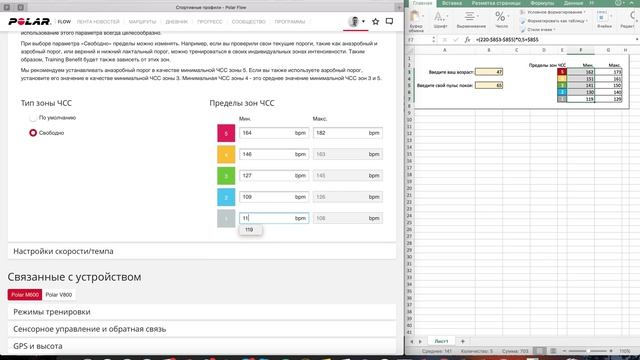Click the zone 4 minimum field showing 146
This screenshot has height=360, width=640.
point(274,154)
